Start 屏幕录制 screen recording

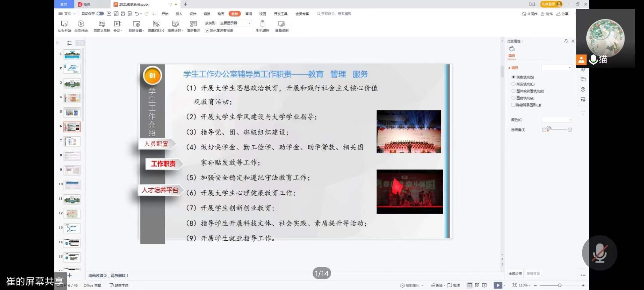[281, 24]
